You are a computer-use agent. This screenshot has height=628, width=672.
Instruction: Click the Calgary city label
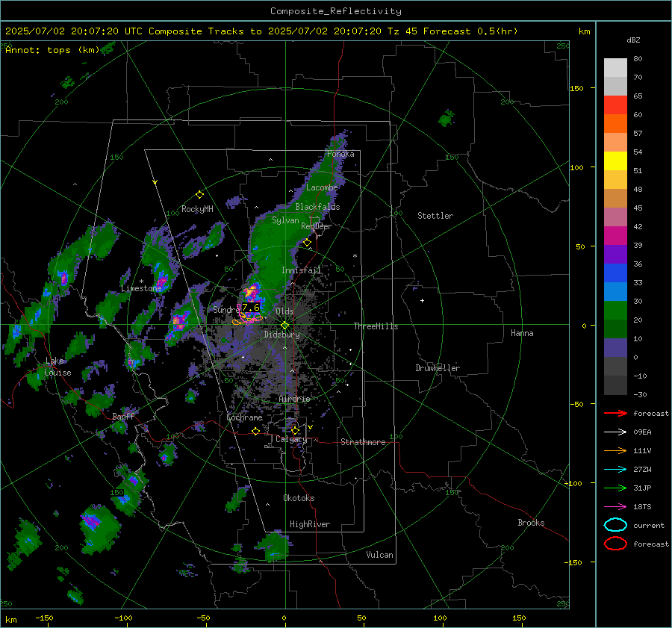coord(291,439)
